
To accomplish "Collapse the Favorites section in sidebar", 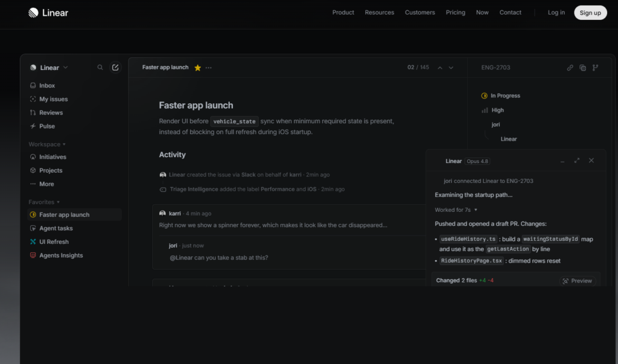I will pos(44,202).
